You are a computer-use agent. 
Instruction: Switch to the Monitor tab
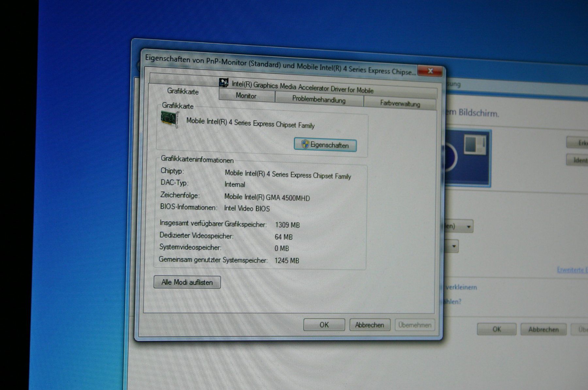pos(246,96)
